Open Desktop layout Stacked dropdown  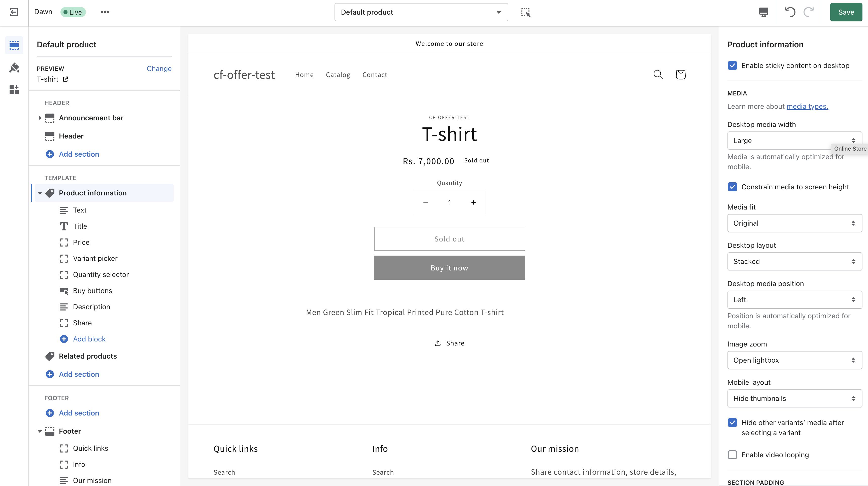794,261
